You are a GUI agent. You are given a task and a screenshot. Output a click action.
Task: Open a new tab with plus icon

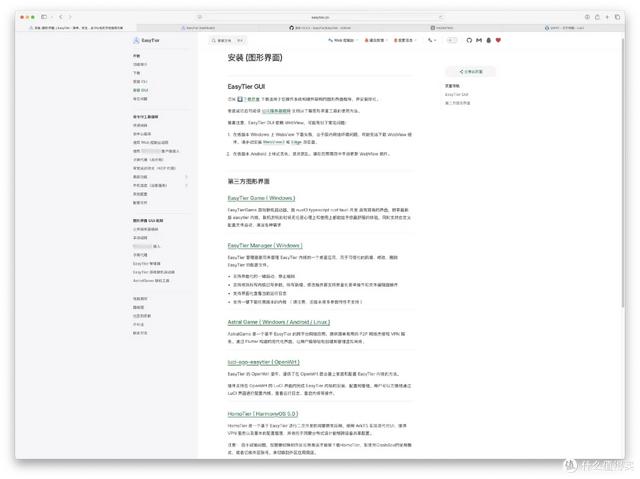[607, 17]
